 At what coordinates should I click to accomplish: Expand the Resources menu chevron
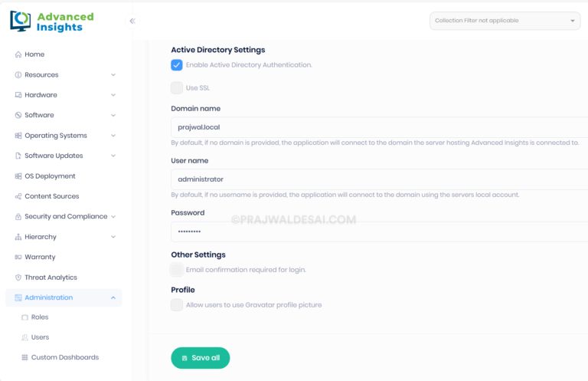113,74
